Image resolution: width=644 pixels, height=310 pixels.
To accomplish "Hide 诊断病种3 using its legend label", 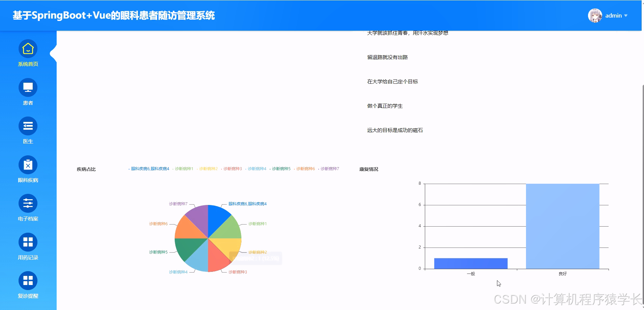I will (x=233, y=168).
